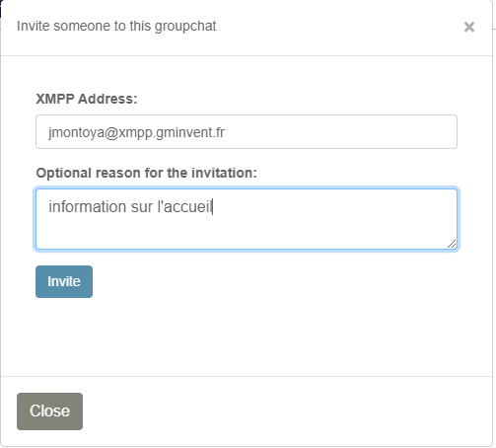Click the @ symbol in the XMPP address
The width and height of the screenshot is (496, 448).
point(111,133)
